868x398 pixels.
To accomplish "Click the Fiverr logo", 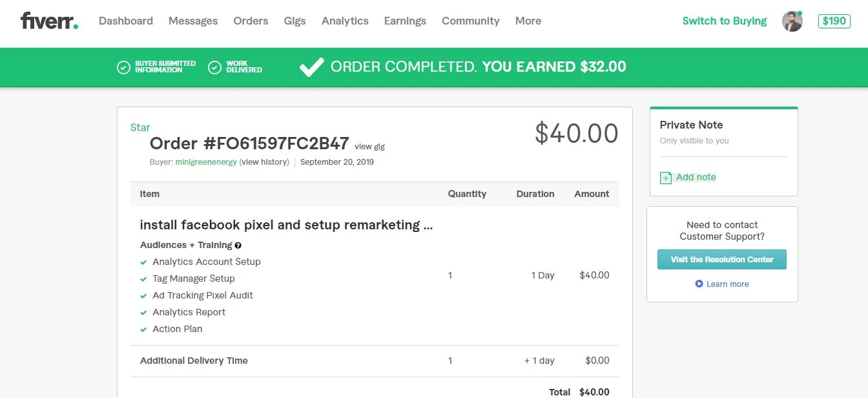I will [x=49, y=21].
